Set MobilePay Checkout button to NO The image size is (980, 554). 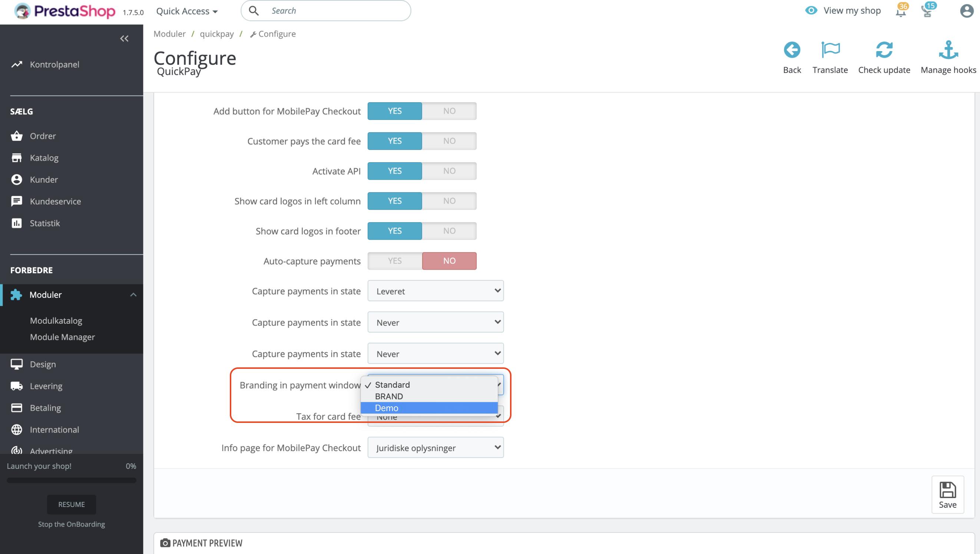coord(449,111)
